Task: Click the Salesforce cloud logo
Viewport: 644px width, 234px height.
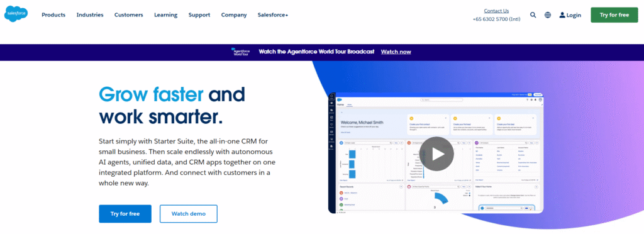Action: point(16,14)
